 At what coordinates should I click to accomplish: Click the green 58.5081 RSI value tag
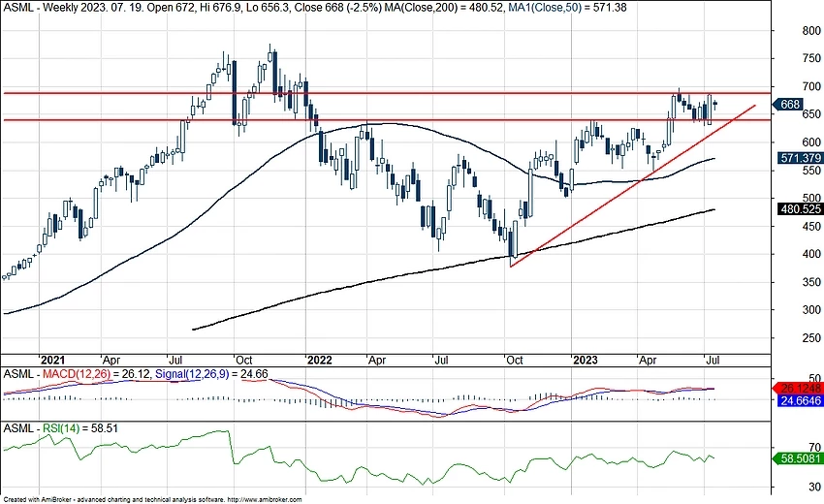click(800, 458)
